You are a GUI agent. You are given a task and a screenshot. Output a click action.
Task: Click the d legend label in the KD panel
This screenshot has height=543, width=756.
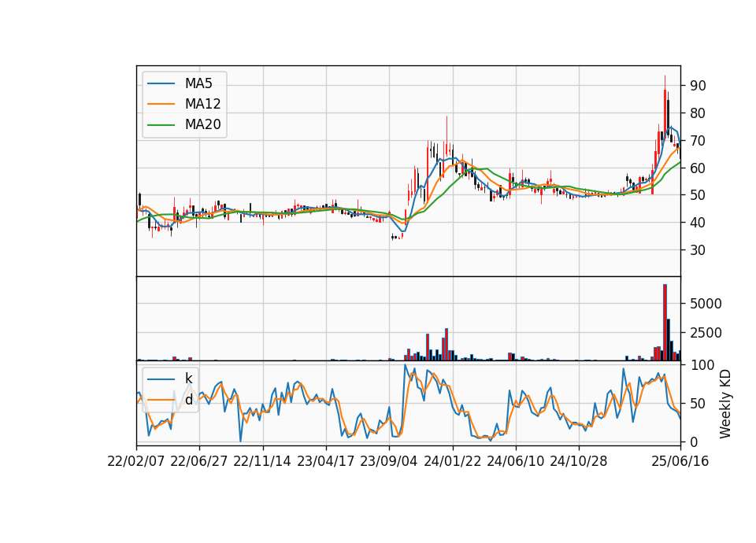coord(189,400)
